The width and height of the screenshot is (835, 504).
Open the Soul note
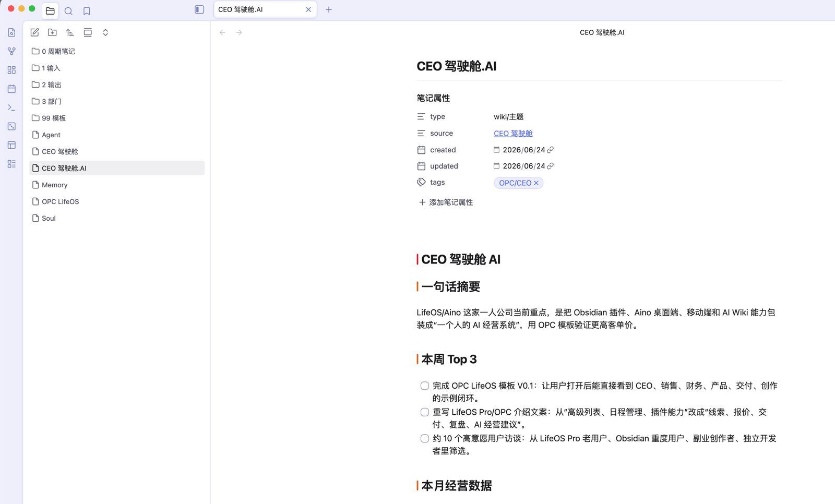click(117, 218)
